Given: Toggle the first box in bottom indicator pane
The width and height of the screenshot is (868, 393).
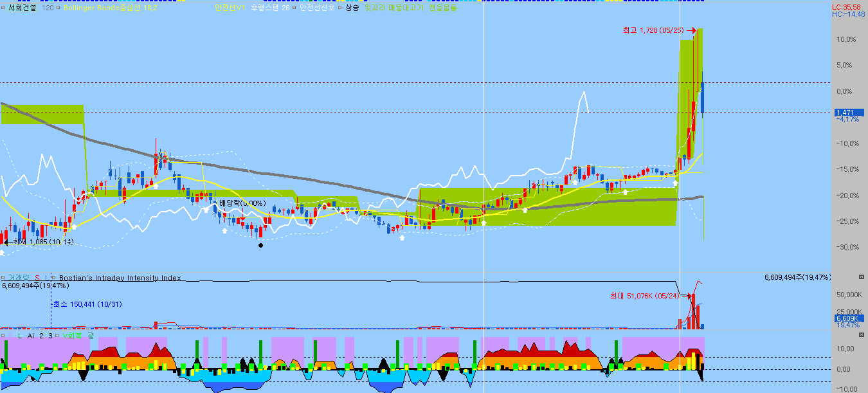Looking at the screenshot, I should pyautogui.click(x=3, y=336).
